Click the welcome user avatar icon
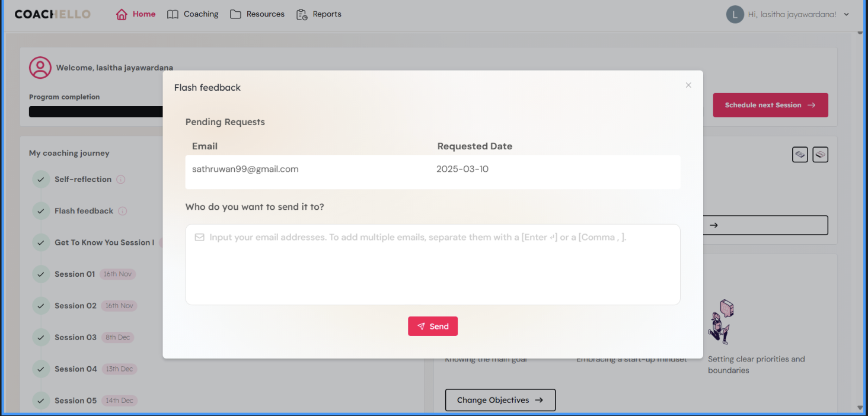Screen dimensions: 868x416 pyautogui.click(x=40, y=68)
